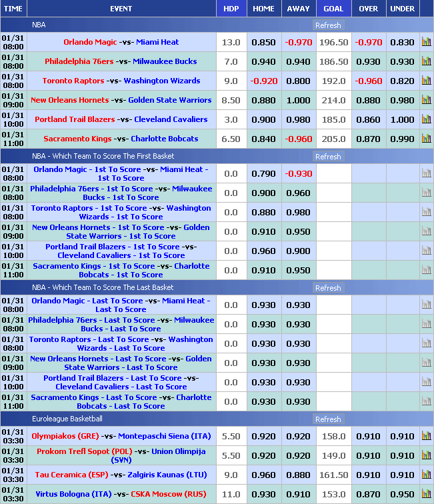
Task: Click the HDP column header
Action: [231, 9]
